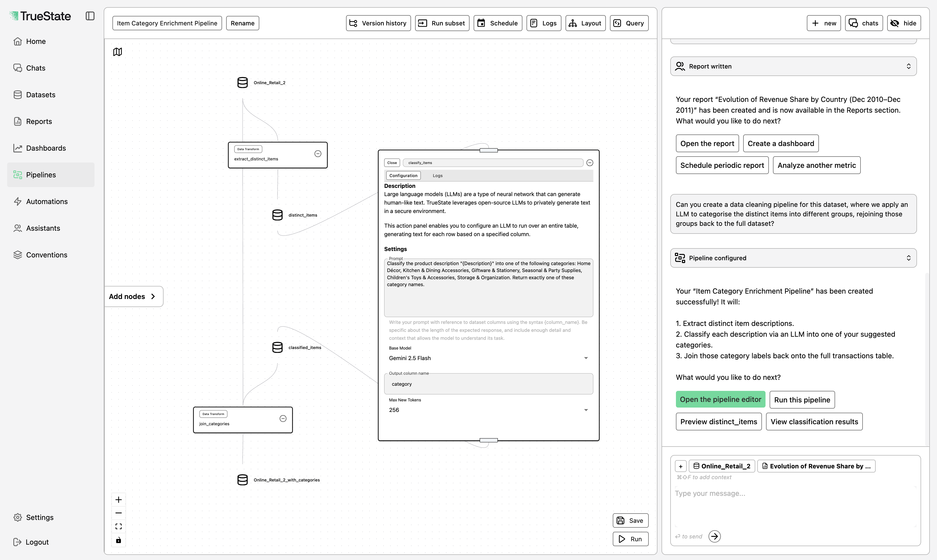Viewport: 937px width, 560px height.
Task: Select the Online_Retail_2 context chip
Action: point(722,466)
